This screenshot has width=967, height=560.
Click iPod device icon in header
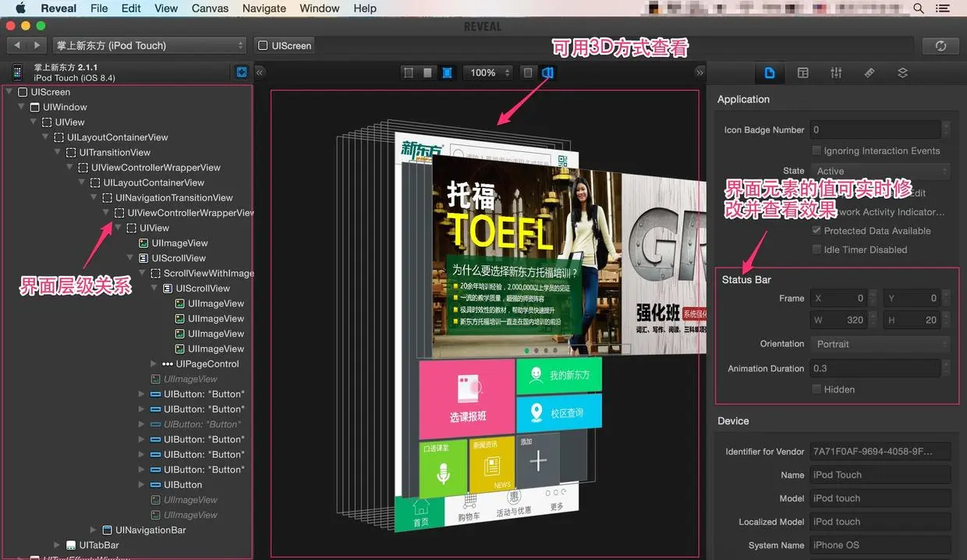click(x=16, y=73)
